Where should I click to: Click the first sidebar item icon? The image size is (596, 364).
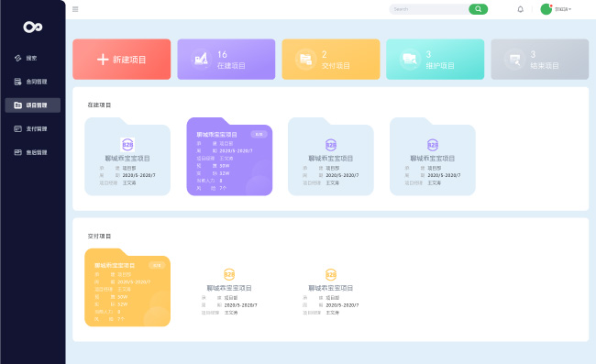17,58
